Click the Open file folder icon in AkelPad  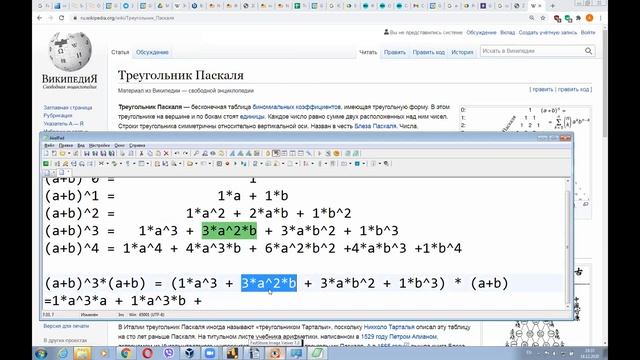62,153
